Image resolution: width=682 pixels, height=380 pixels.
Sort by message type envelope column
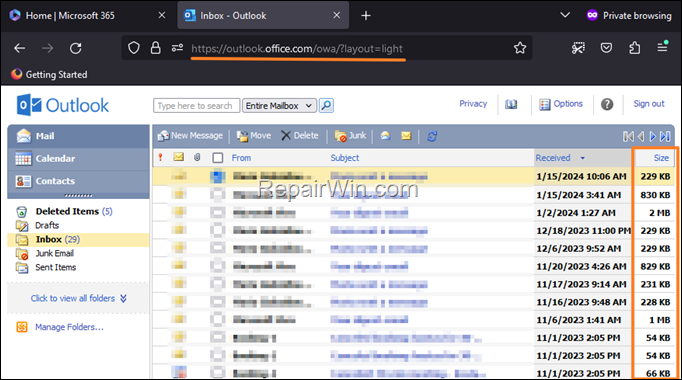click(178, 157)
